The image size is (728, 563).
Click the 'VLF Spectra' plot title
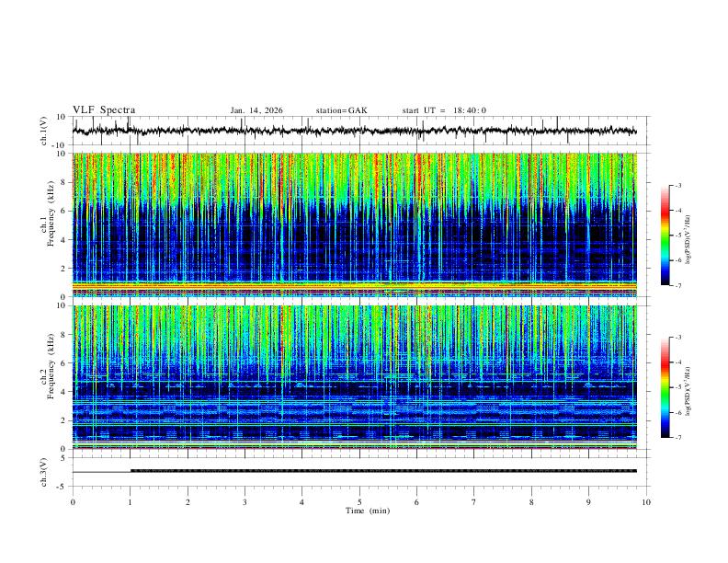pos(104,110)
